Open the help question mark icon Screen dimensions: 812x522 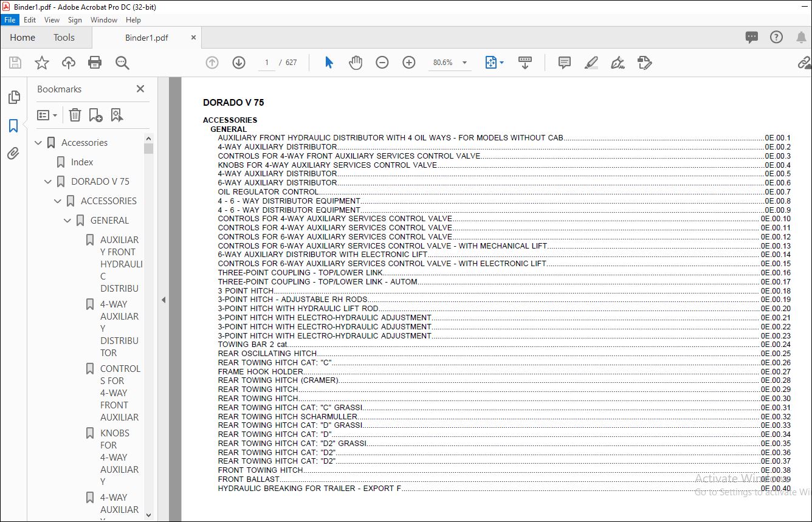tap(776, 38)
